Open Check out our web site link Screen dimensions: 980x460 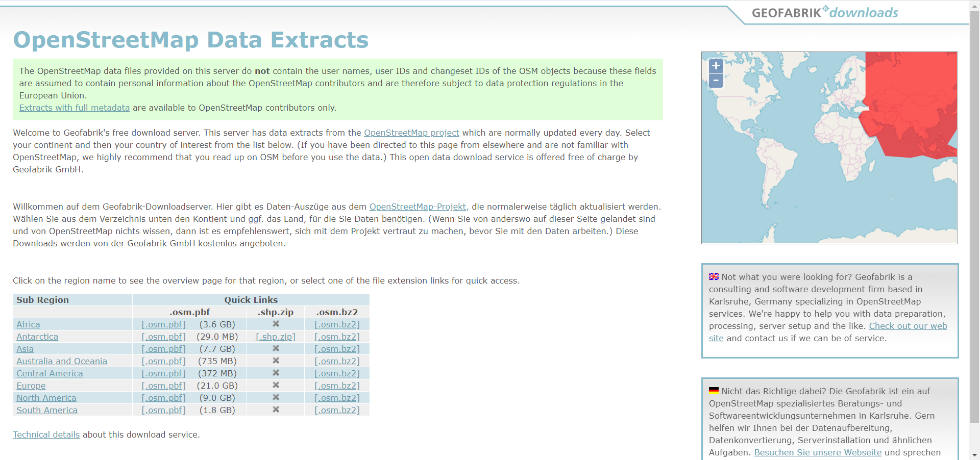coord(908,326)
